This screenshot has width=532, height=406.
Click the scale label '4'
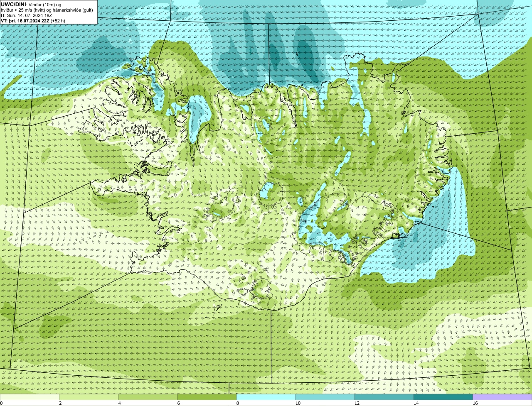[119, 403]
